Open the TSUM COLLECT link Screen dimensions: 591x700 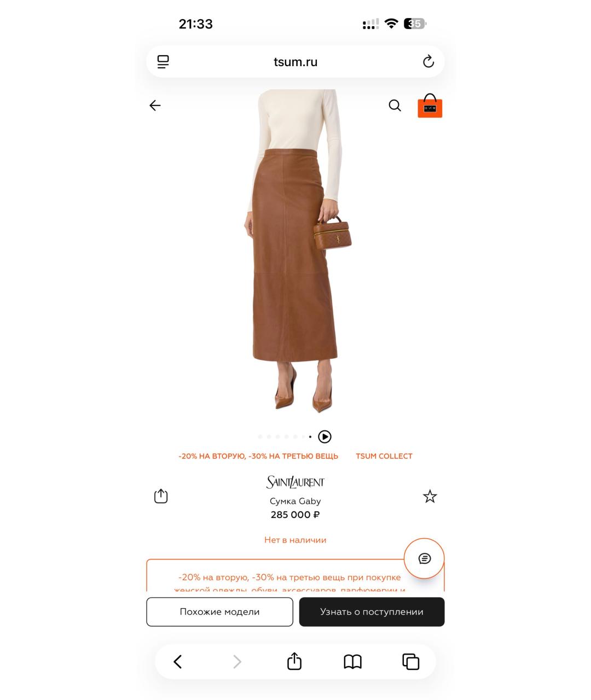pyautogui.click(x=384, y=456)
